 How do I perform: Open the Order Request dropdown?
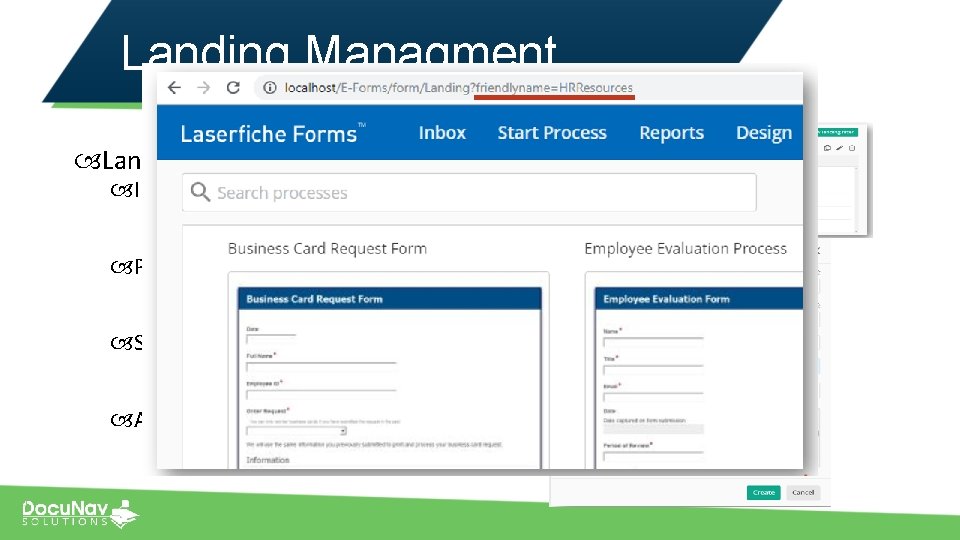[296, 432]
